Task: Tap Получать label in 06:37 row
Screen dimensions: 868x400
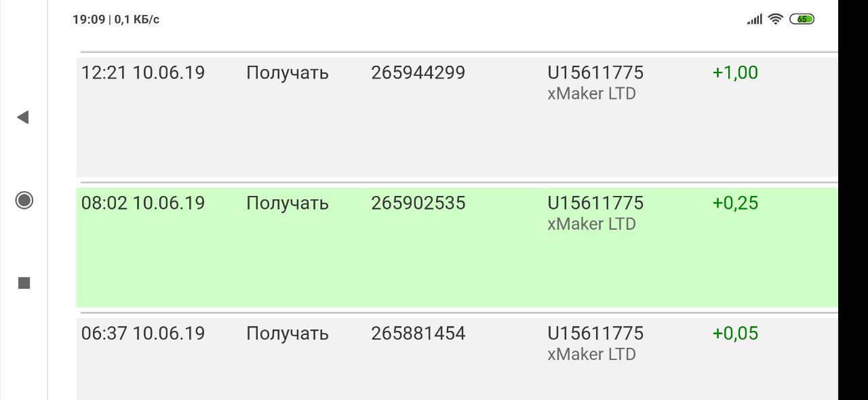Action: tap(287, 333)
